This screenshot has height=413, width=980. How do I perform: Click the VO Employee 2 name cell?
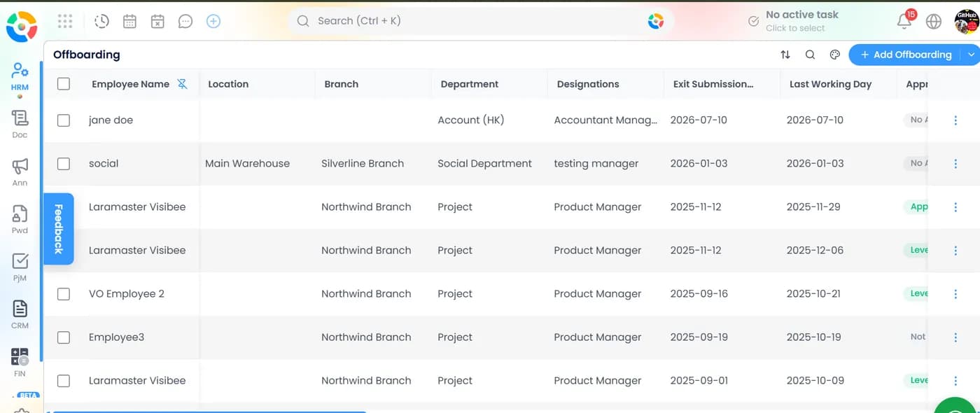(x=127, y=294)
